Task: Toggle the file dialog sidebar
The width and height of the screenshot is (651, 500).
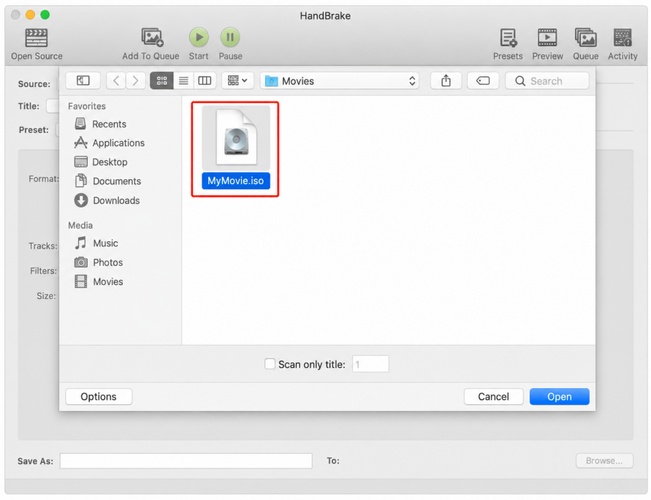Action: 83,81
